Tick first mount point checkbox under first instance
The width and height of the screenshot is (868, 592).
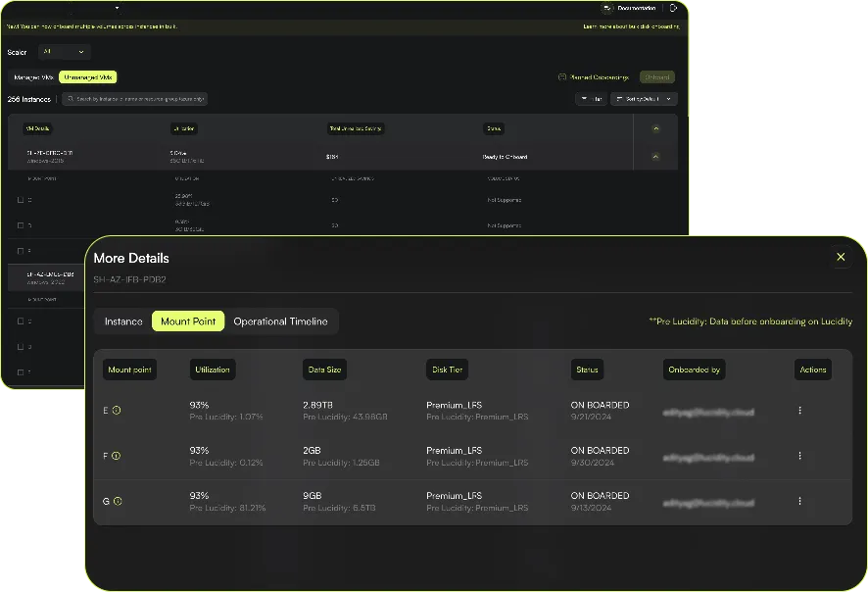[21, 200]
